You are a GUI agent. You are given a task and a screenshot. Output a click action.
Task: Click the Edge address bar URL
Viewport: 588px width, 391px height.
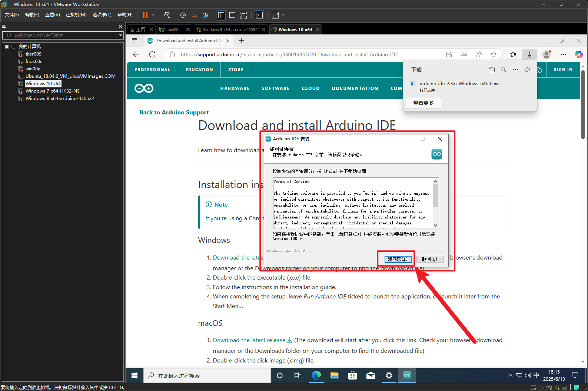pyautogui.click(x=289, y=54)
